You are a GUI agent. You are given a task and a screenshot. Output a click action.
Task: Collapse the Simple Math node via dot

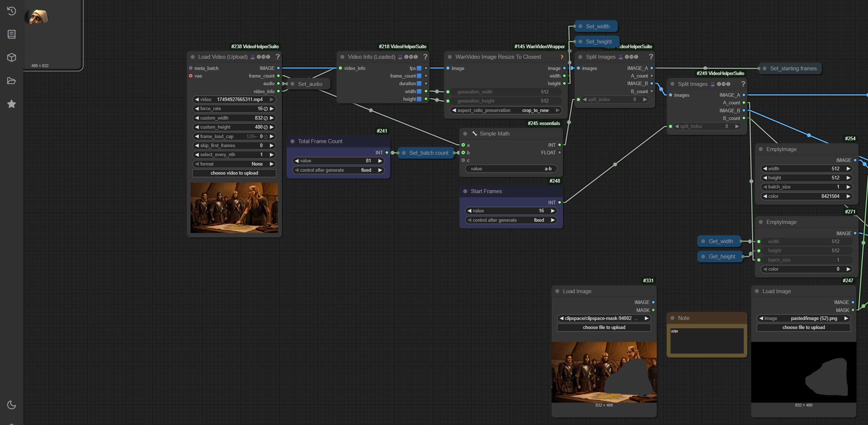(465, 134)
